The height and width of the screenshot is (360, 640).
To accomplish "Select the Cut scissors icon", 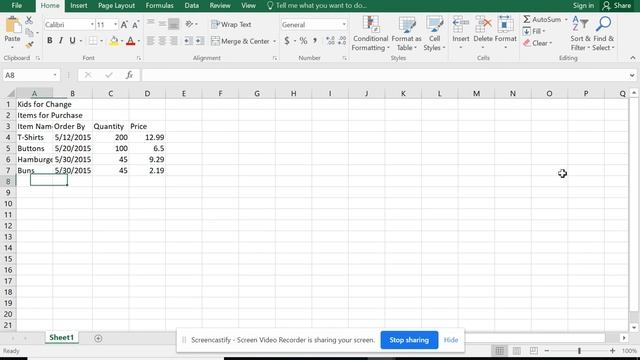I will (29, 20).
